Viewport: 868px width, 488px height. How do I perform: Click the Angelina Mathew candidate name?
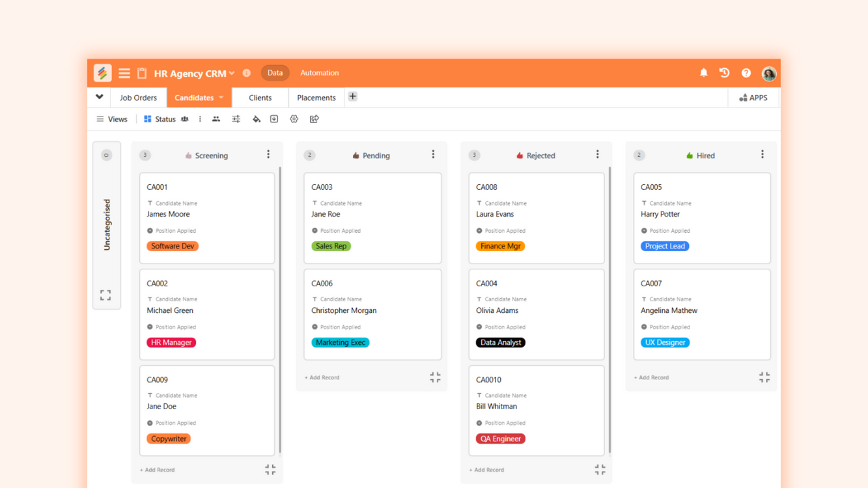[669, 310]
